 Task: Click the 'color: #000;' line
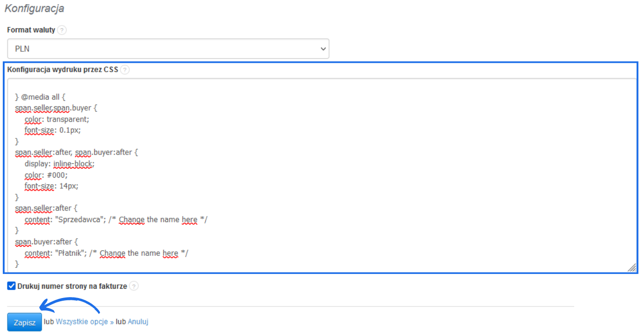click(x=46, y=175)
